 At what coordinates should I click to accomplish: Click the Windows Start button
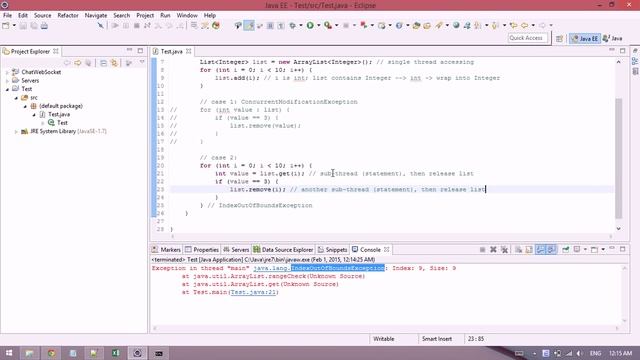9,353
